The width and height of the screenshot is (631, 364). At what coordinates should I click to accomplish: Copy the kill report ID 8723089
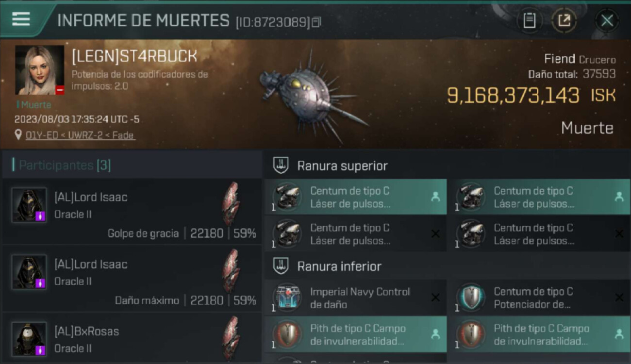pos(316,22)
